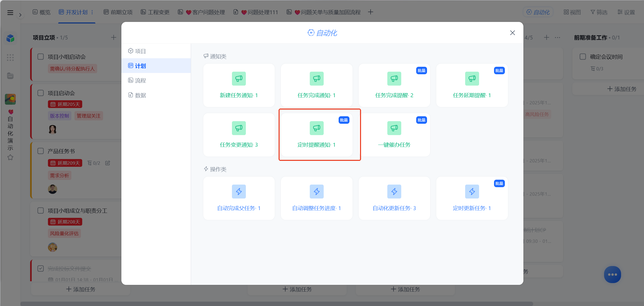Click the 需确认/待分配执行人 tag
The height and width of the screenshot is (306, 644).
point(72,69)
